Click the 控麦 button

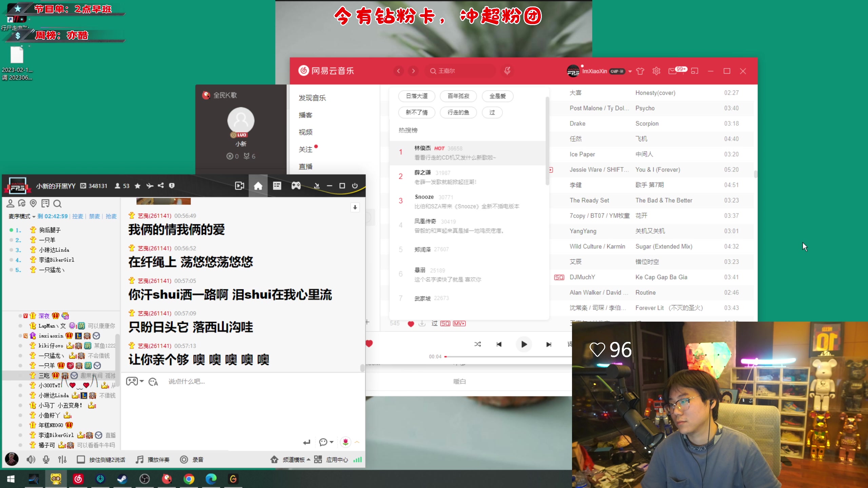77,216
